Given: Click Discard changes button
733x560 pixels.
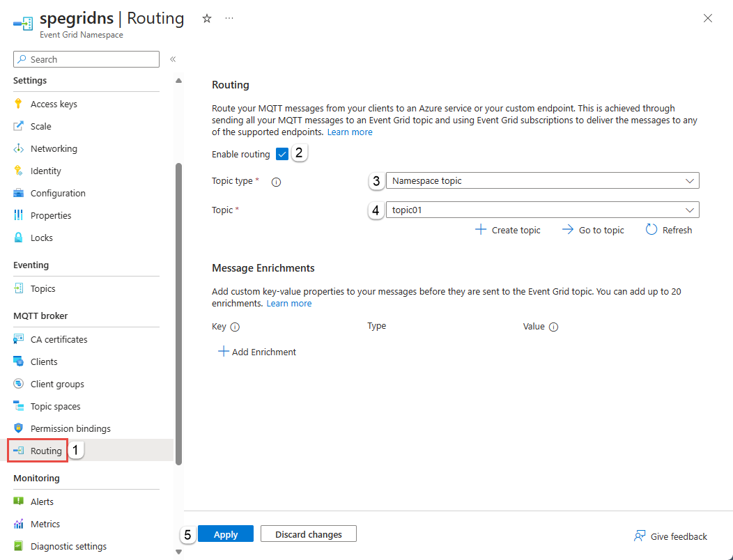Looking at the screenshot, I should point(309,534).
